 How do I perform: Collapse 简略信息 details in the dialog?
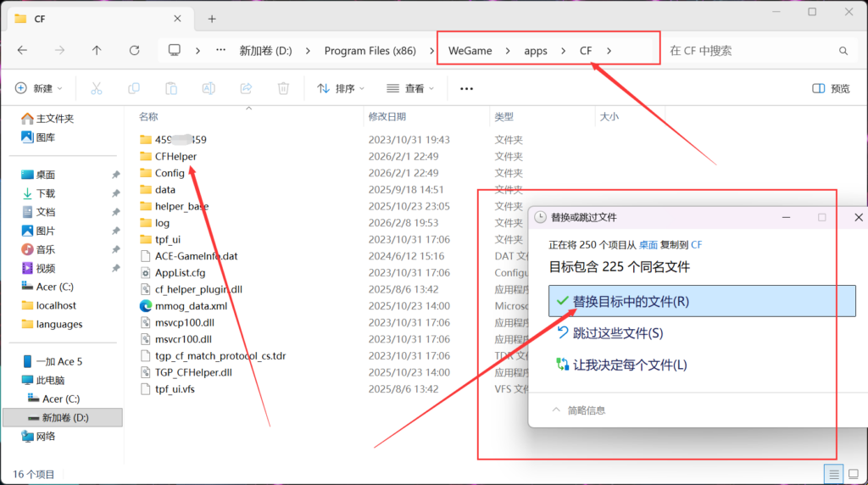[x=578, y=410]
